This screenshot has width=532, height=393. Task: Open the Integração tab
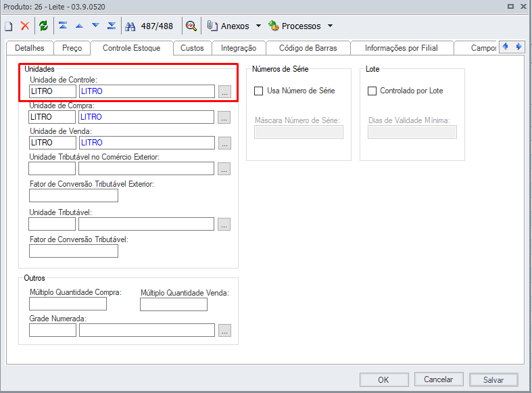(239, 48)
